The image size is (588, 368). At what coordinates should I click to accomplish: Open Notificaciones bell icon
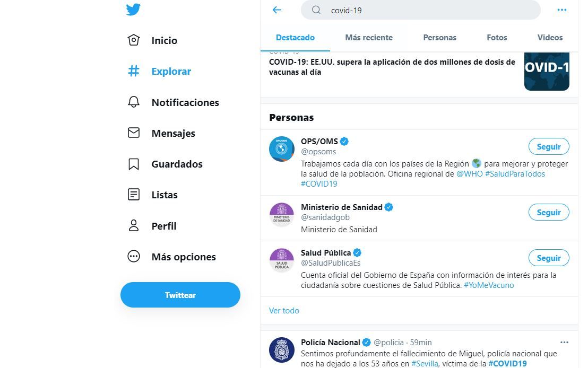[134, 102]
